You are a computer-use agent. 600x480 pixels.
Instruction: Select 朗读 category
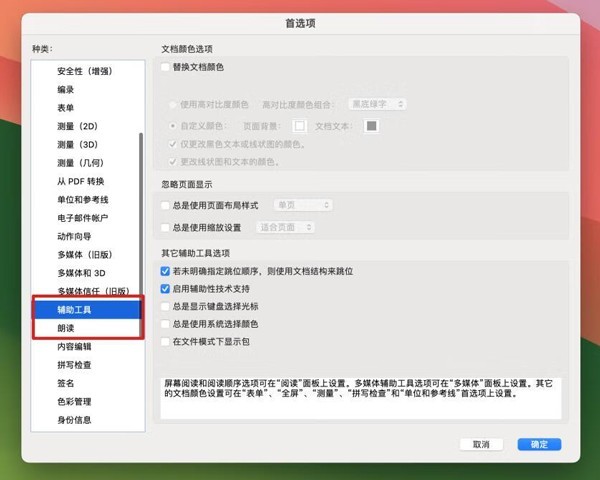(x=88, y=328)
